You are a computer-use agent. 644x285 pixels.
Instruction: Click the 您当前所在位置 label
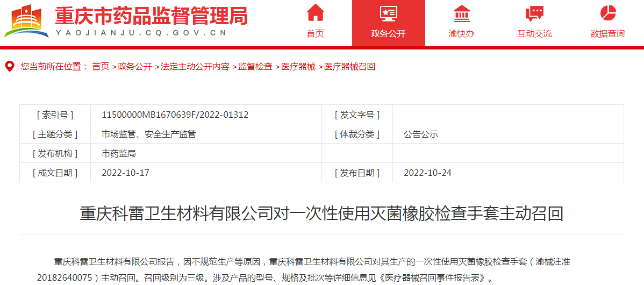54,67
